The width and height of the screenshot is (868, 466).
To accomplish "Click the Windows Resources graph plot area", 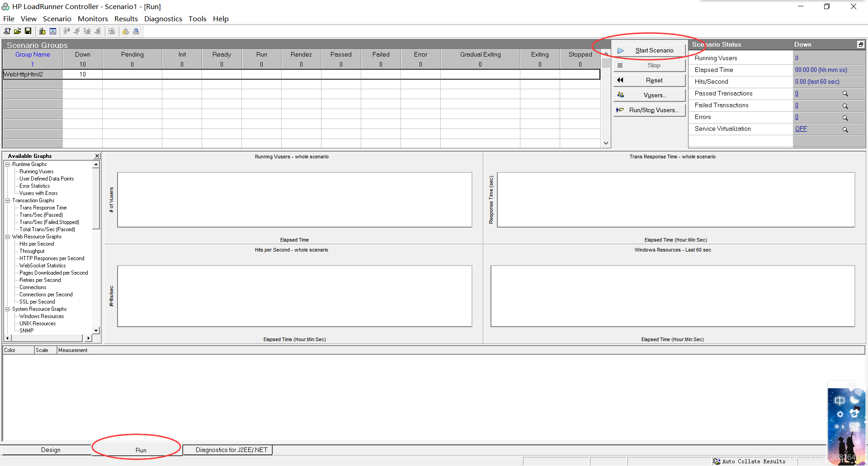I will click(673, 296).
